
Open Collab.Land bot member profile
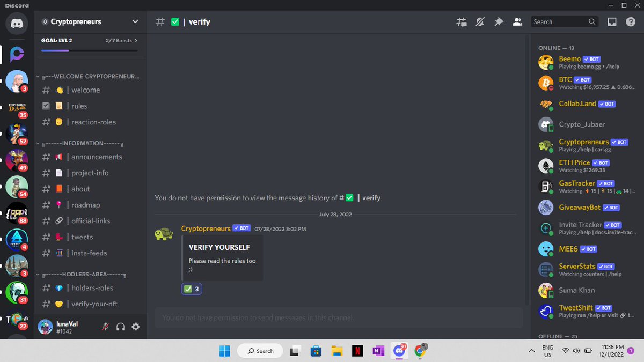[x=587, y=104]
